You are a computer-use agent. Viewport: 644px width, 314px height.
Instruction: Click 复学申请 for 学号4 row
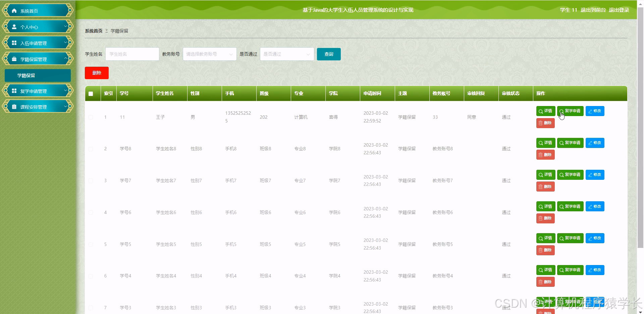point(570,270)
